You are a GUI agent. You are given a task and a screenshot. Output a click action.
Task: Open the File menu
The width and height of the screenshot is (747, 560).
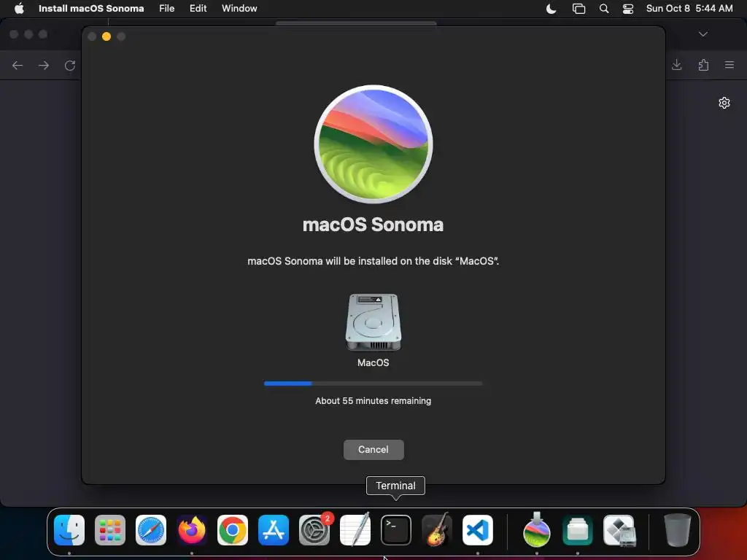point(167,8)
